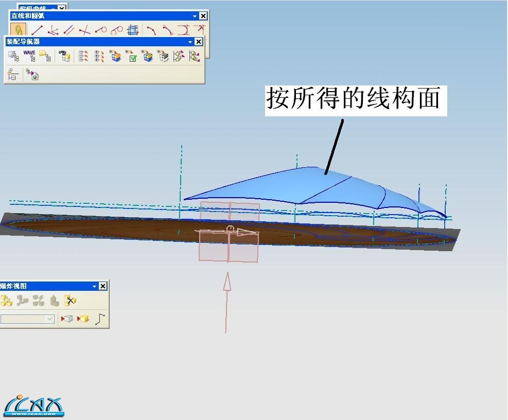
Task: Click the orange-blue stacked cubes pack icon
Action: pyautogui.click(x=115, y=56)
